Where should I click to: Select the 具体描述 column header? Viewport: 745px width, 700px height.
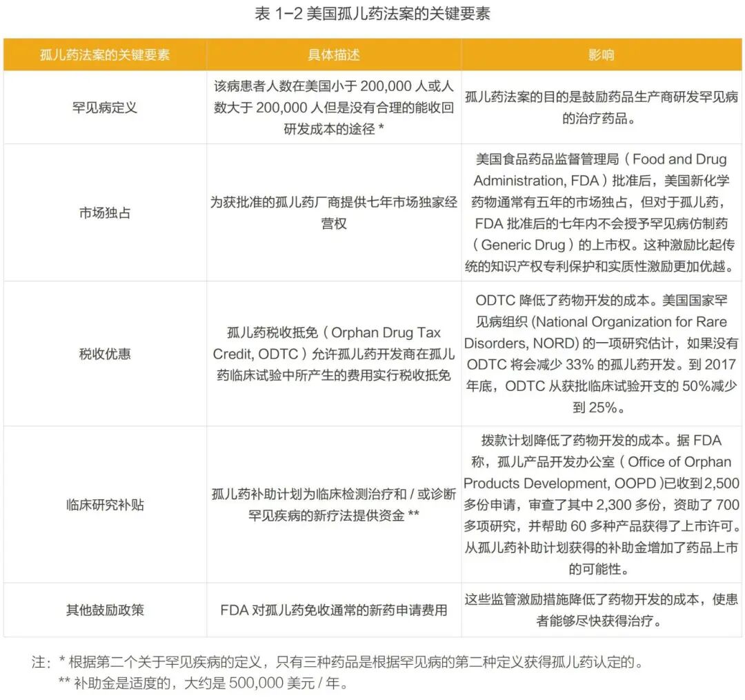point(332,54)
